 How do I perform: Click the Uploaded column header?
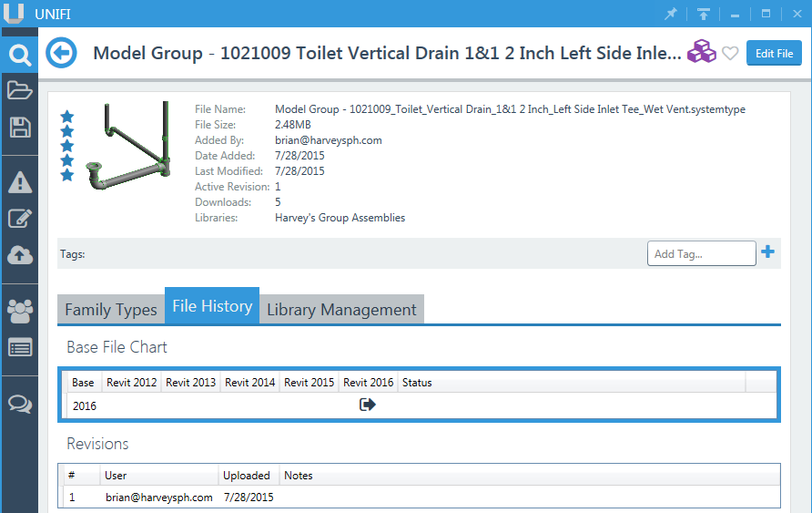tap(249, 475)
